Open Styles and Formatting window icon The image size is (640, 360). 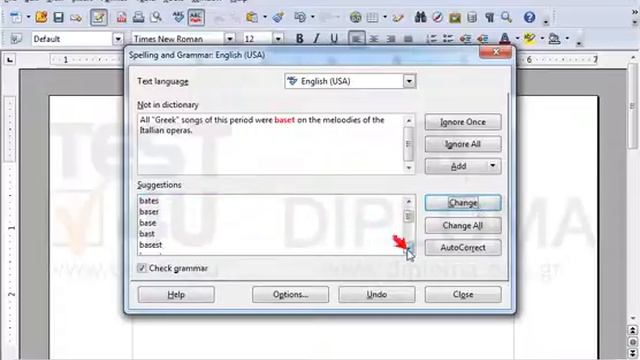[x=16, y=39]
